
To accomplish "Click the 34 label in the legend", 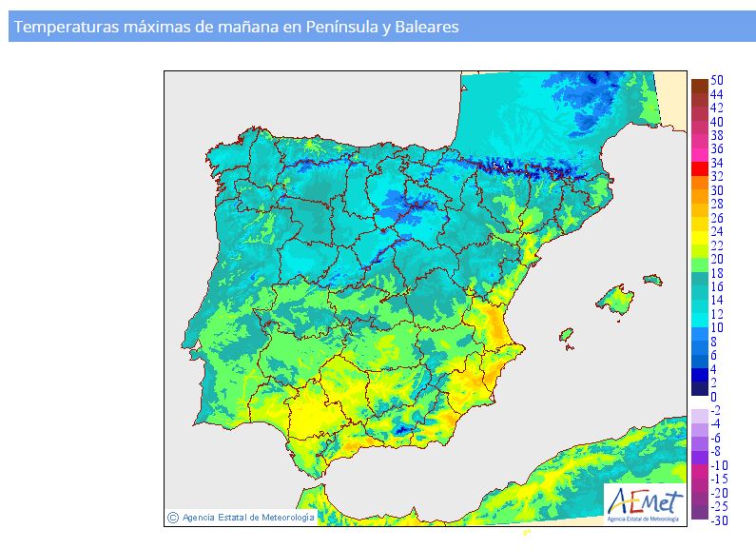I will 717,163.
